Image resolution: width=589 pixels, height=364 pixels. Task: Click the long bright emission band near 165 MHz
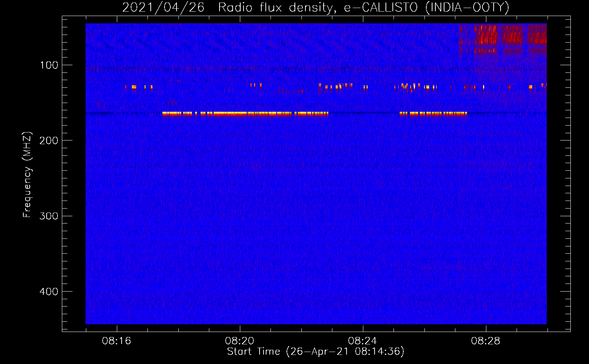(245, 114)
